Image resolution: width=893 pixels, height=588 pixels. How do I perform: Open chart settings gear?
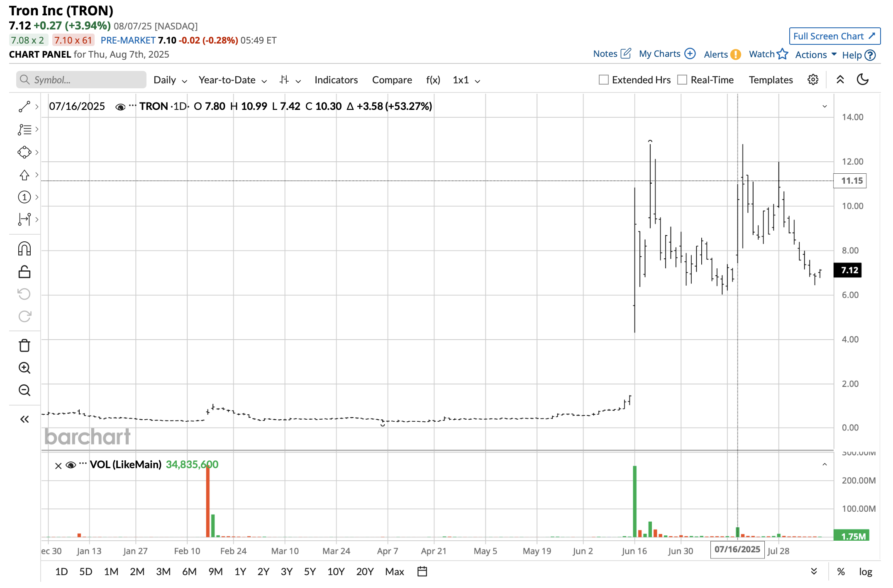click(x=813, y=80)
